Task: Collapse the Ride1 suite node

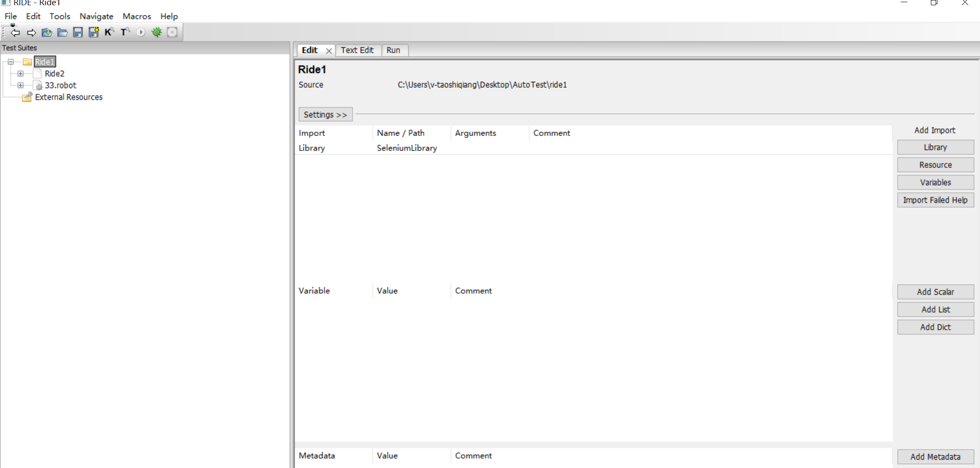Action: (10, 61)
